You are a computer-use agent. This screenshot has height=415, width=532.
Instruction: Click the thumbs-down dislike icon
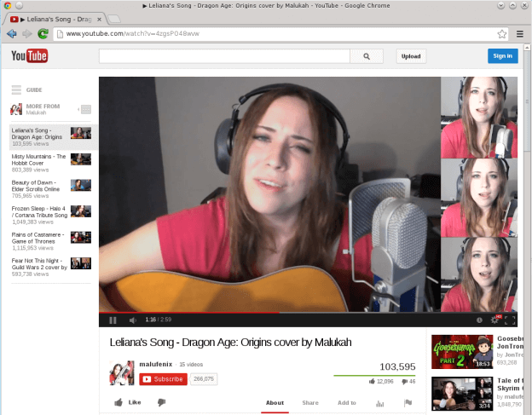[161, 402]
